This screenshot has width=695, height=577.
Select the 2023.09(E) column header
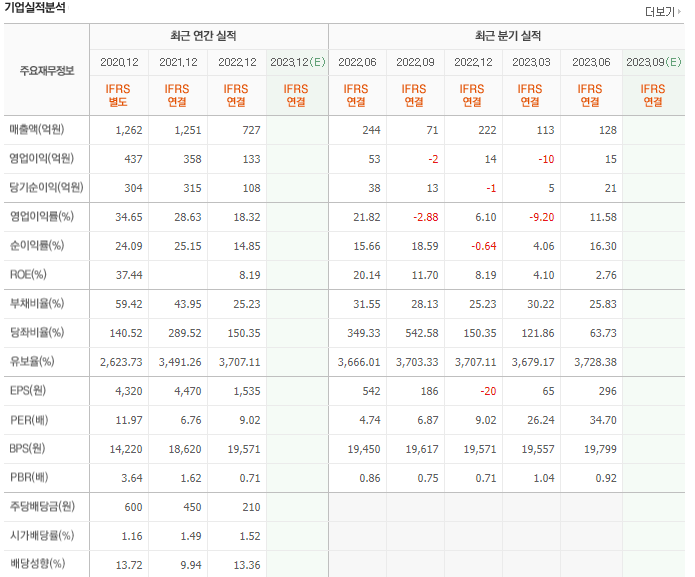(654, 62)
